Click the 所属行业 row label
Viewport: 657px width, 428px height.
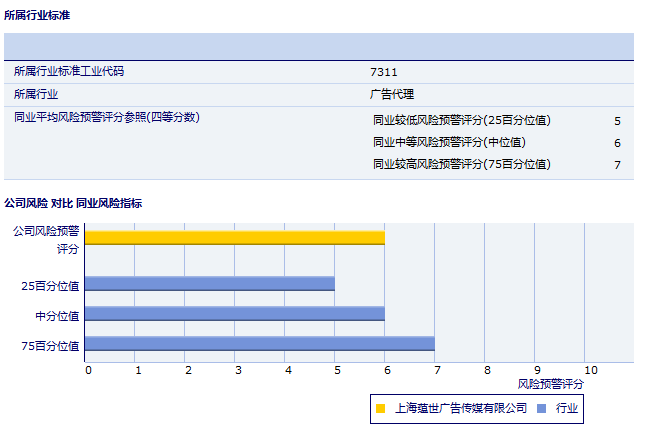click(x=36, y=95)
